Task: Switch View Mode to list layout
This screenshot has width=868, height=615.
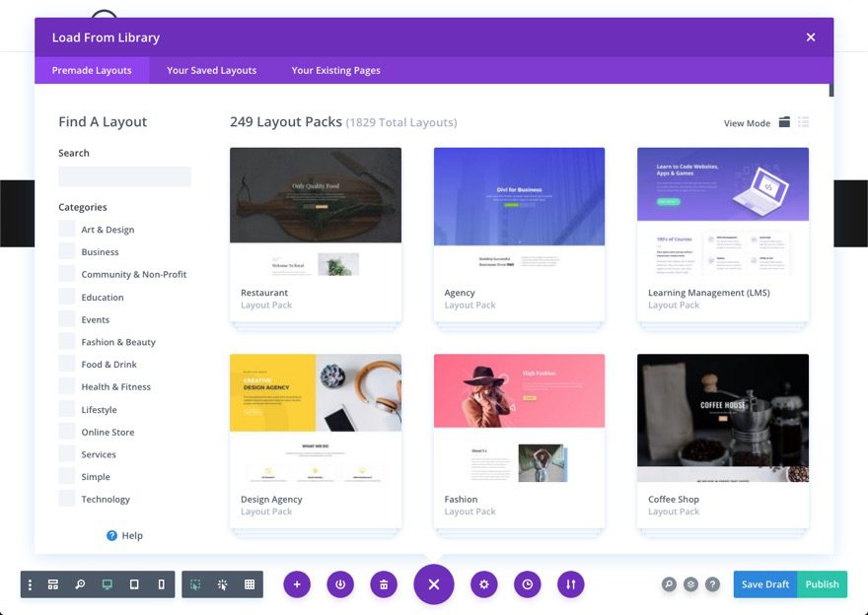Action: click(x=804, y=122)
